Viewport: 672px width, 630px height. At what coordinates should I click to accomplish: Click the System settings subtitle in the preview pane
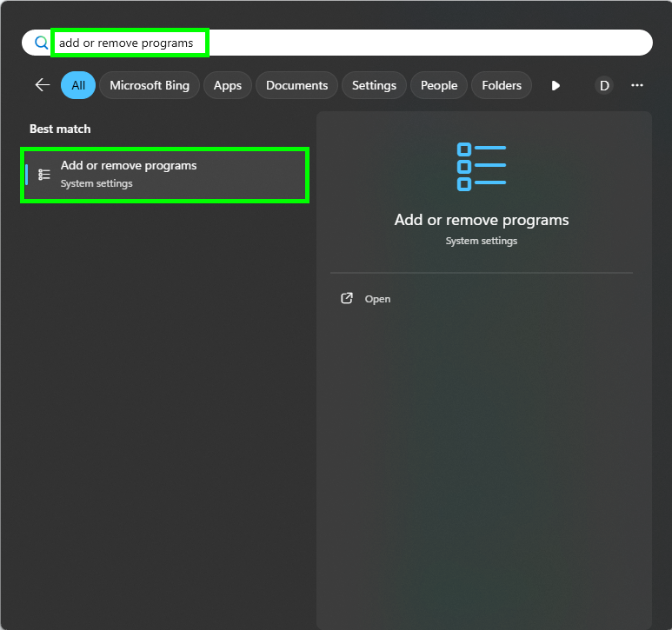coord(481,241)
